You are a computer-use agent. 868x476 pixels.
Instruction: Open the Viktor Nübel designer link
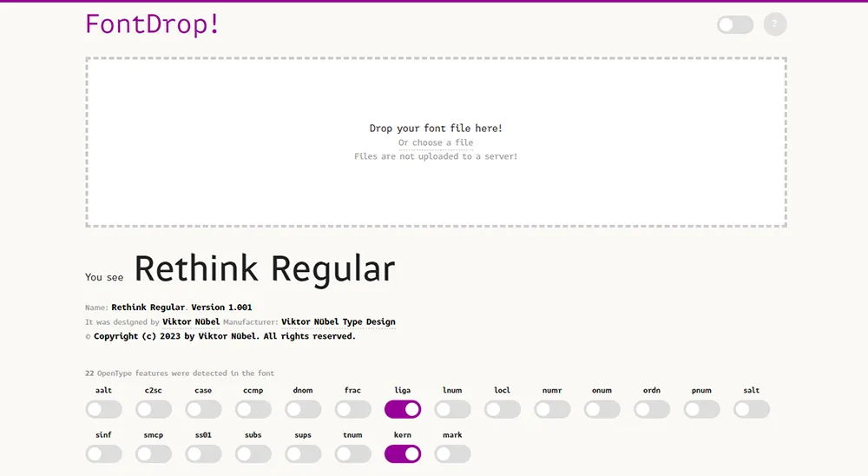[x=191, y=322]
